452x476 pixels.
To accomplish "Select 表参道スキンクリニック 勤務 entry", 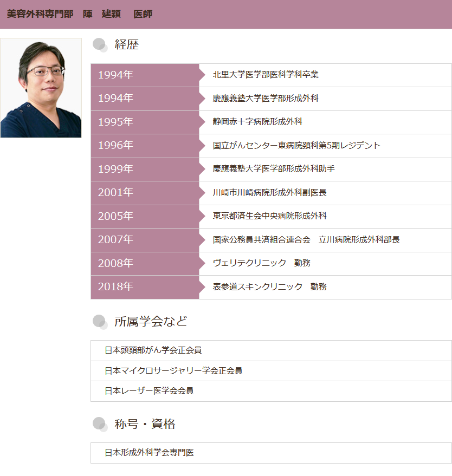I will click(x=269, y=286).
